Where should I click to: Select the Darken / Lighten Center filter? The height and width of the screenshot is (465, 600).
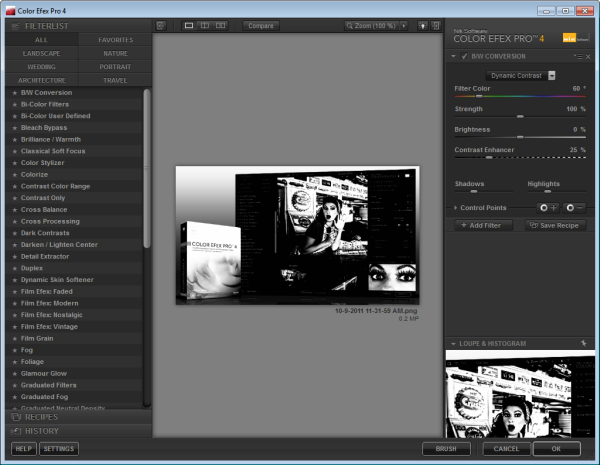[x=74, y=245]
